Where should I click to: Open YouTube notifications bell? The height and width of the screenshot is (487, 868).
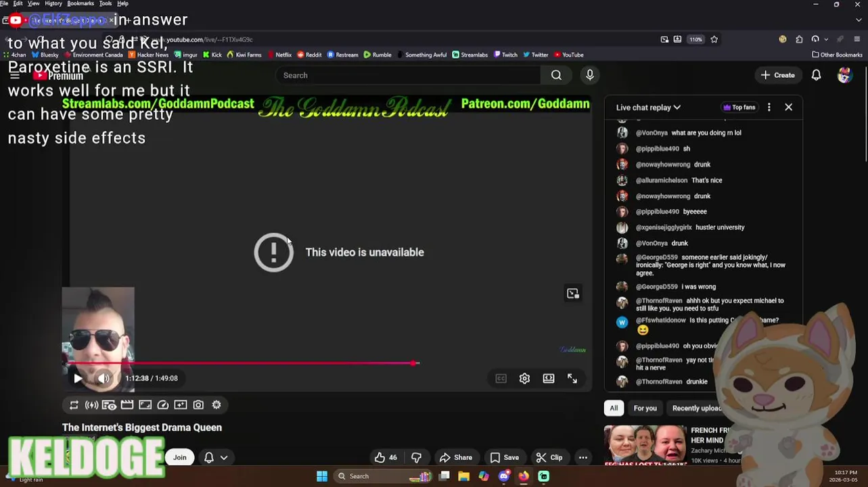point(816,75)
